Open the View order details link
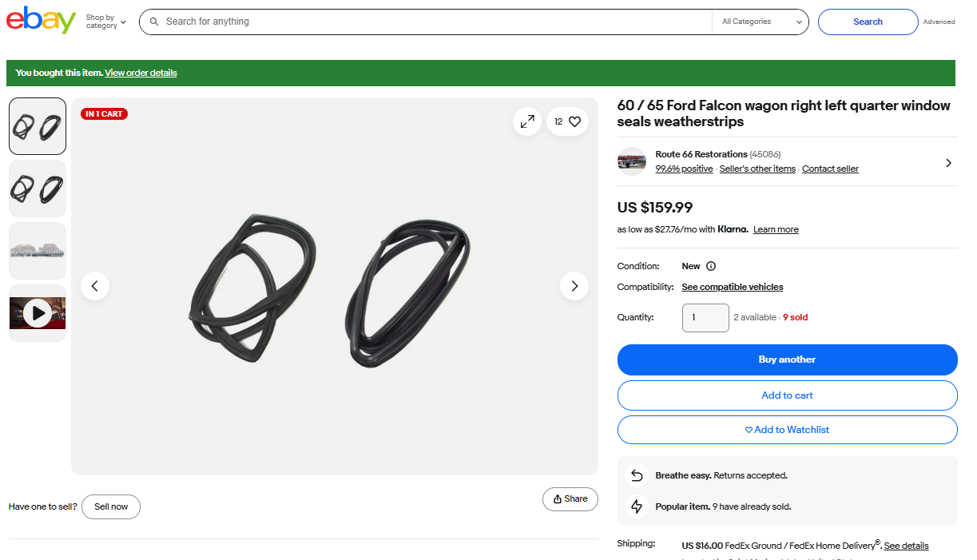 pos(141,73)
